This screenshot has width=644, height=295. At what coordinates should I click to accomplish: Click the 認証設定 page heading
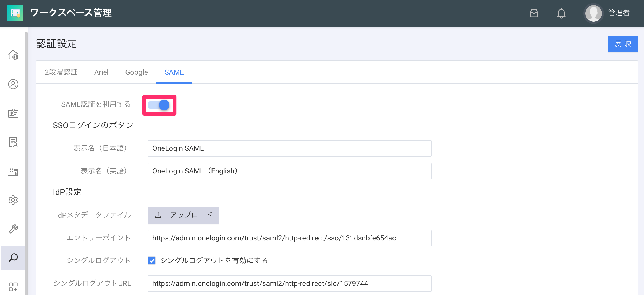coord(57,43)
